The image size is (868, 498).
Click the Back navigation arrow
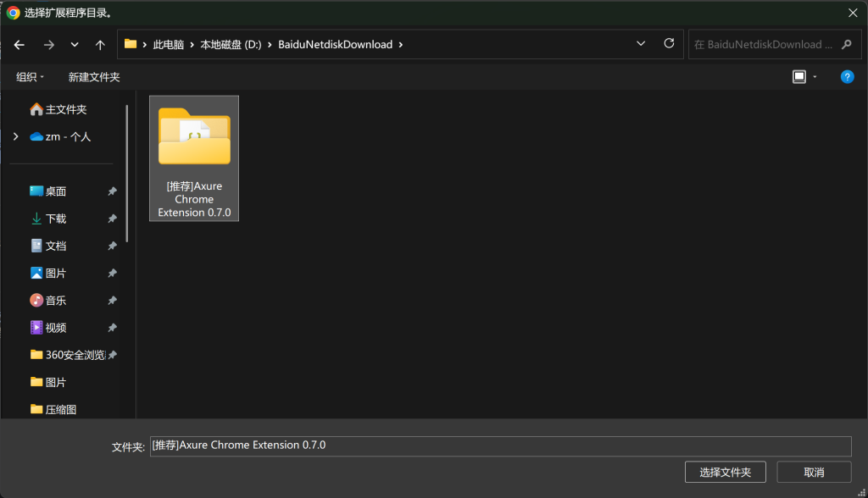19,45
